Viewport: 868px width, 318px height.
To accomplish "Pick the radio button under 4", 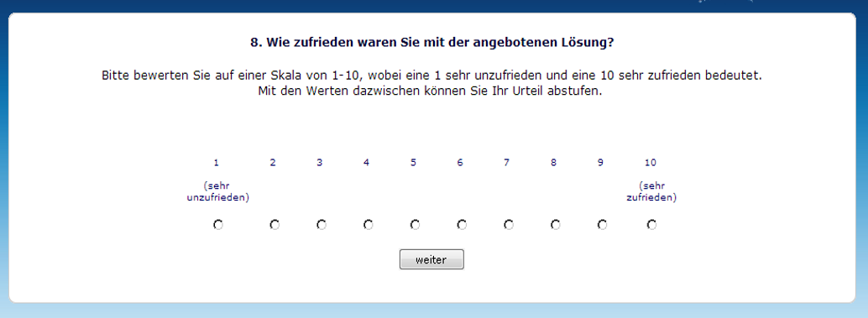I will pyautogui.click(x=369, y=225).
